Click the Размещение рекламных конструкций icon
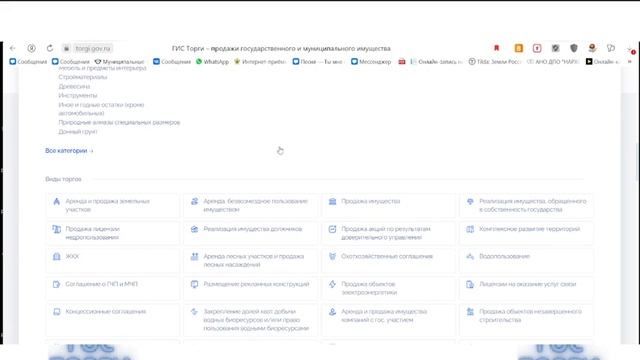640x360 pixels. coord(194,284)
